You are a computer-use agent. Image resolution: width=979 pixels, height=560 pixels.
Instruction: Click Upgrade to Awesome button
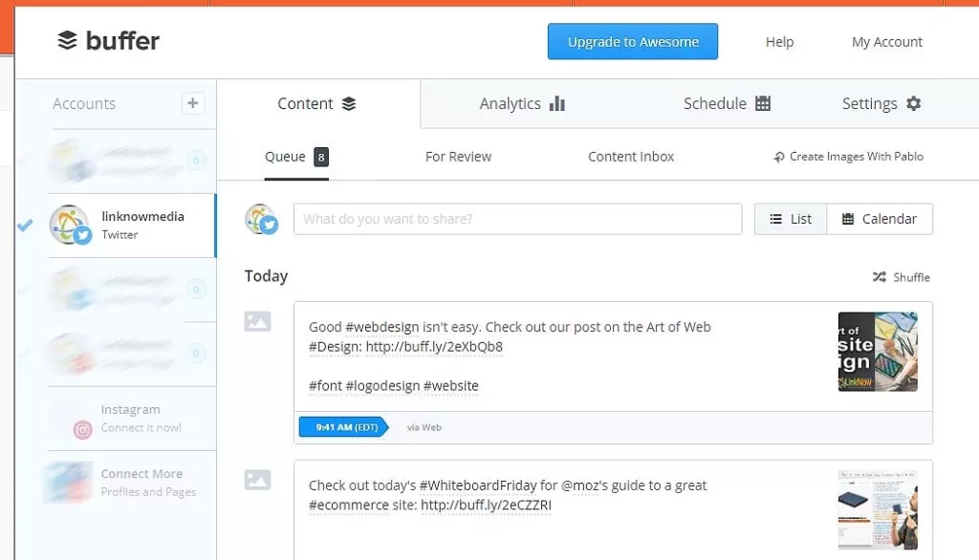633,42
